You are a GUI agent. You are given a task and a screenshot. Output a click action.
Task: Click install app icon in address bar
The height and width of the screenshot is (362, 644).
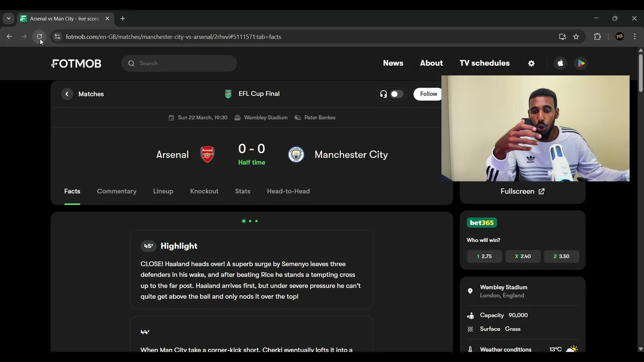562,37
